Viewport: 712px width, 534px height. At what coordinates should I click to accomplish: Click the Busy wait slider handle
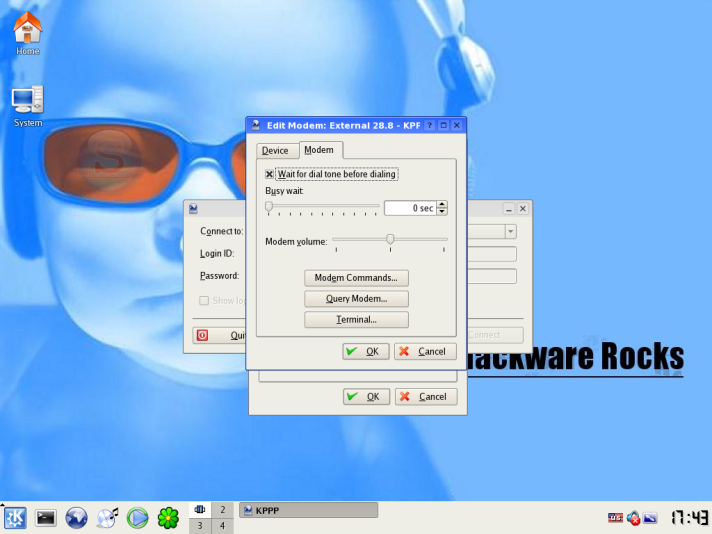(269, 207)
